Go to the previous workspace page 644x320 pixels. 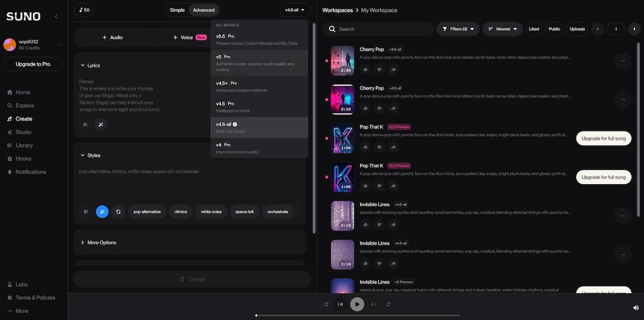point(597,29)
